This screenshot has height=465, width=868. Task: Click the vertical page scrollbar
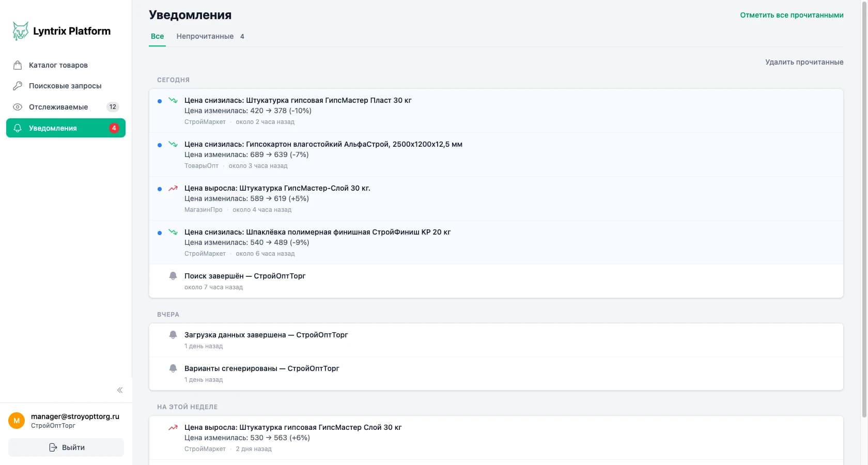point(864,207)
